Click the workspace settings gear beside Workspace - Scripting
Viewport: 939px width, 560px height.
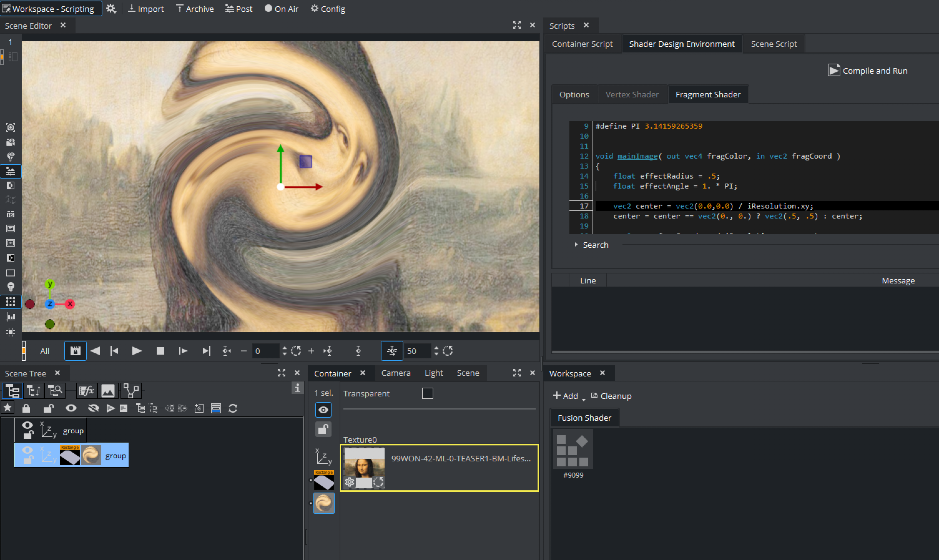(x=111, y=9)
